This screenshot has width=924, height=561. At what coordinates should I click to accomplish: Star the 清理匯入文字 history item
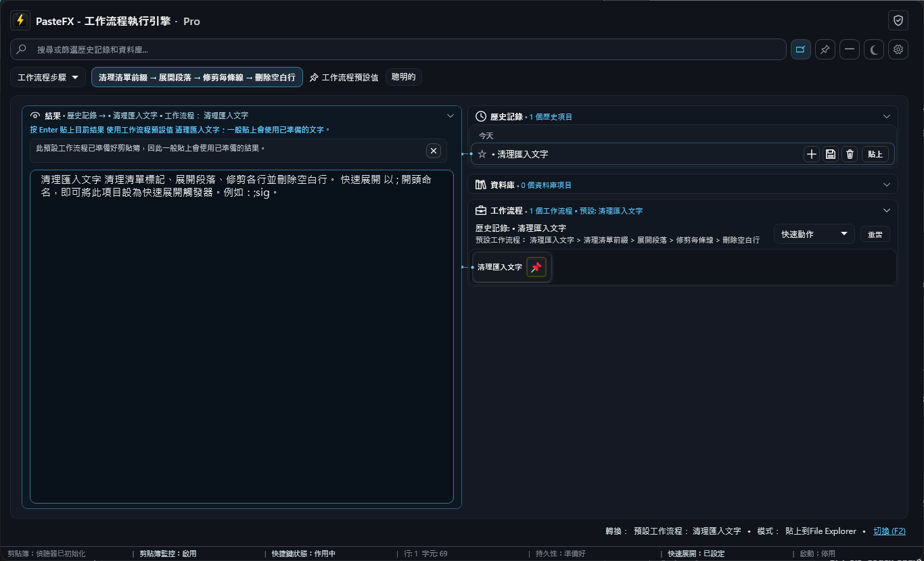[482, 154]
